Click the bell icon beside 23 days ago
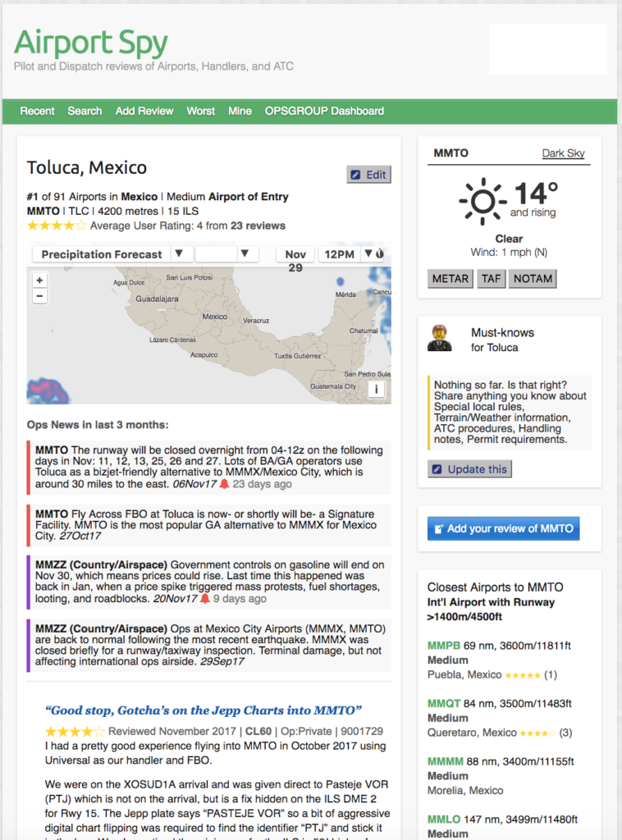The height and width of the screenshot is (840, 622). click(x=224, y=484)
